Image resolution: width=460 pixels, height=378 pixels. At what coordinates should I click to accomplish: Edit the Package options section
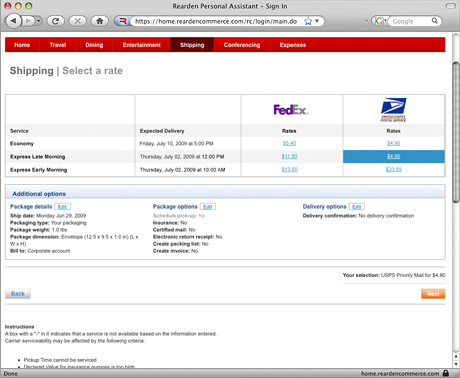click(x=208, y=207)
